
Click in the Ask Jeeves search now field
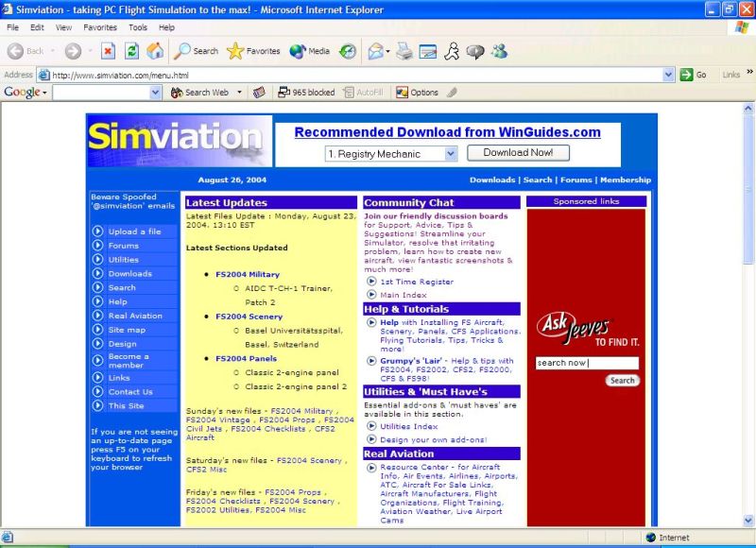click(587, 363)
